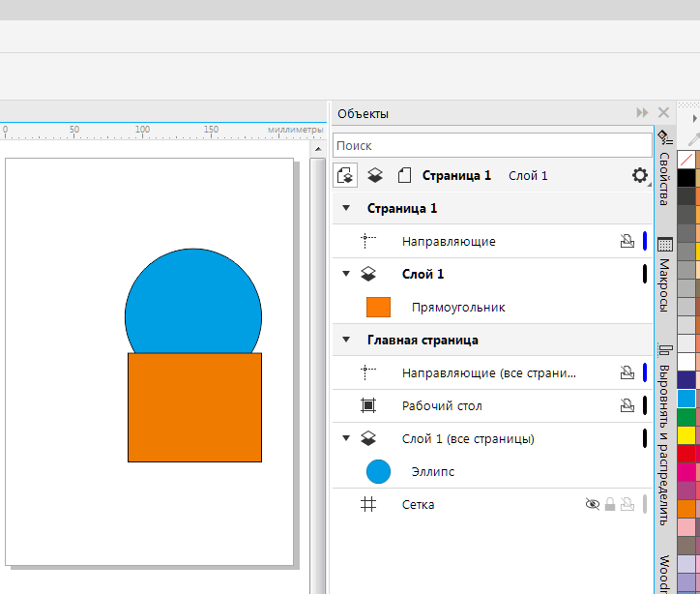Collapse the Главная страница section
Viewport: 700px width, 594px height.
tap(345, 340)
